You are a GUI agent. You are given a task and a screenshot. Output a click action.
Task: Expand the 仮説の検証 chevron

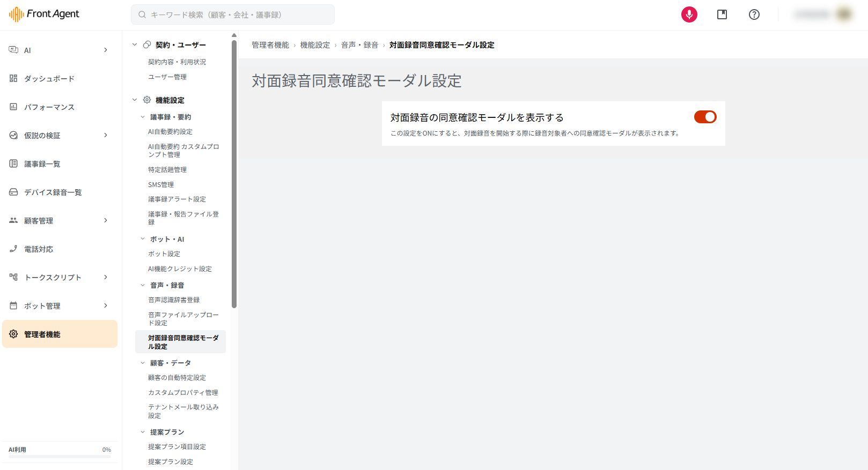coord(106,135)
